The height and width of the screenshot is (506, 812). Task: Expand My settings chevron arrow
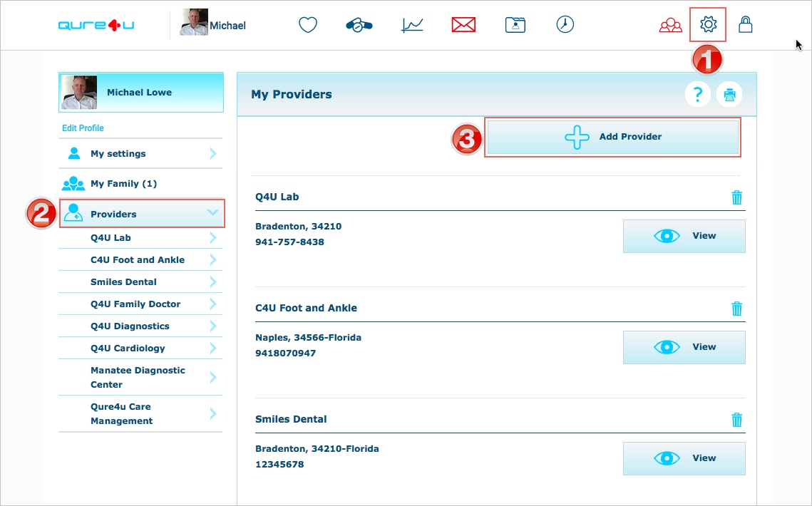(x=213, y=153)
